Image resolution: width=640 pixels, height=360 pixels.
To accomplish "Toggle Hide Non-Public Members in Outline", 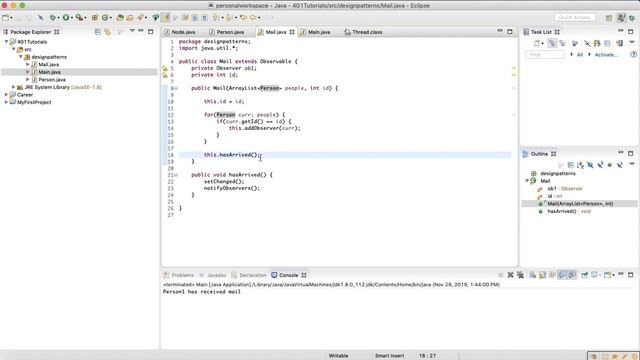I will point(610,165).
